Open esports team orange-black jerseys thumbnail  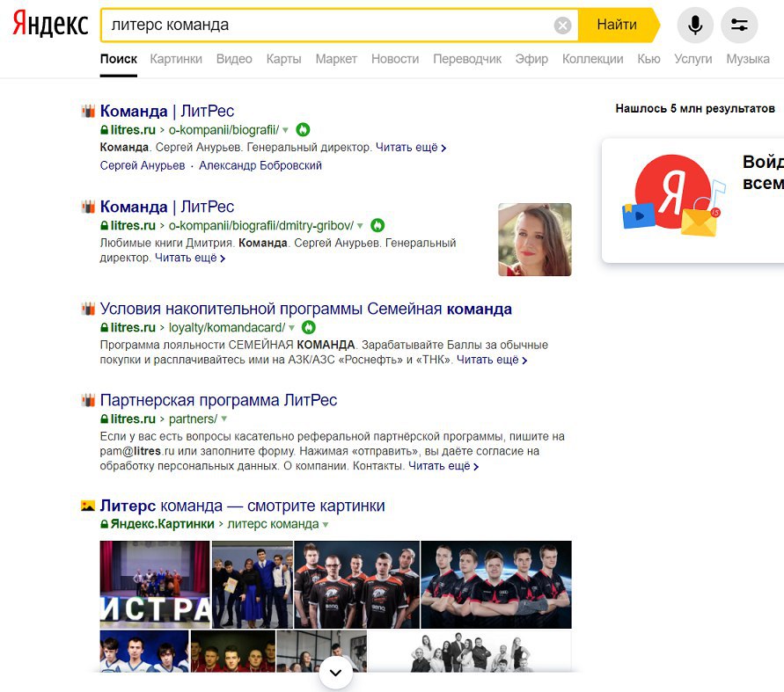tap(356, 584)
